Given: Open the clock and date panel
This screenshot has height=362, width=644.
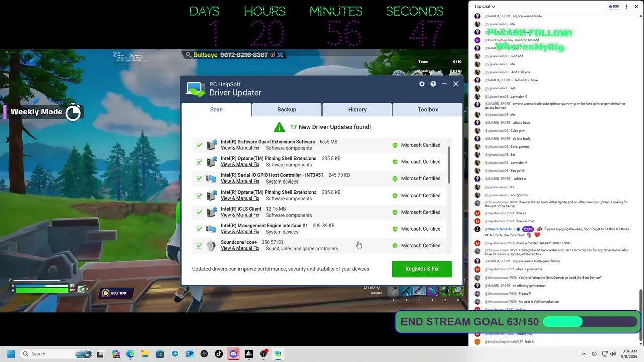Looking at the screenshot, I should tap(630, 354).
